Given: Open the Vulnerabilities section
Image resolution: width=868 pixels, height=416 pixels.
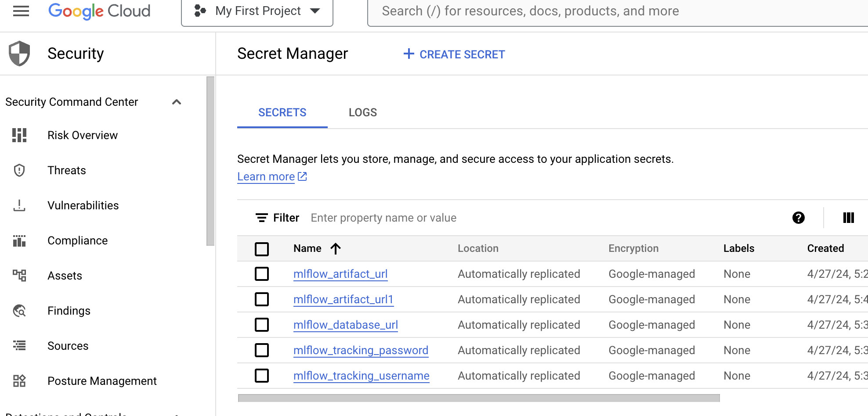Looking at the screenshot, I should click(x=83, y=205).
